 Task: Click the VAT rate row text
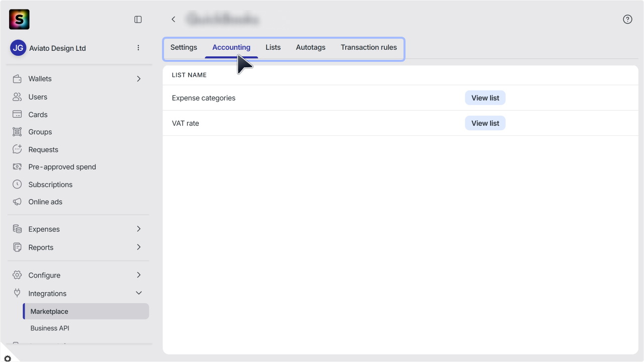tap(186, 123)
